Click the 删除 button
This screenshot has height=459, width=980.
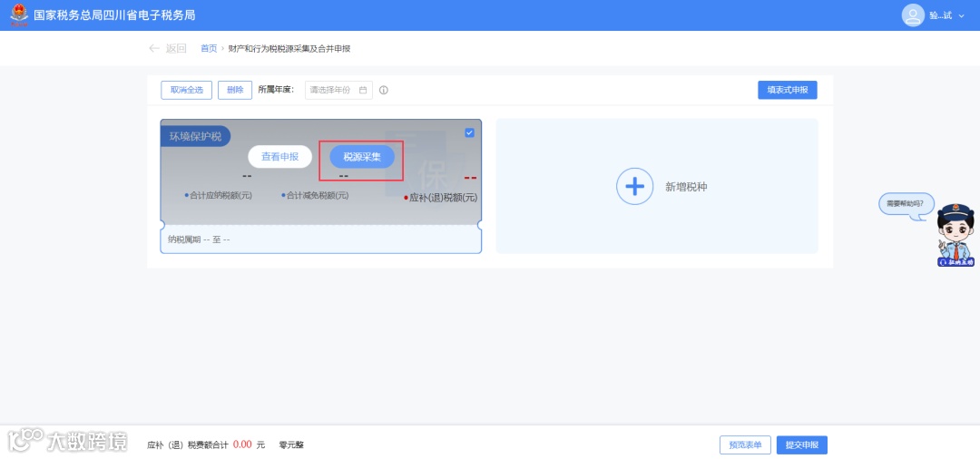click(x=235, y=90)
